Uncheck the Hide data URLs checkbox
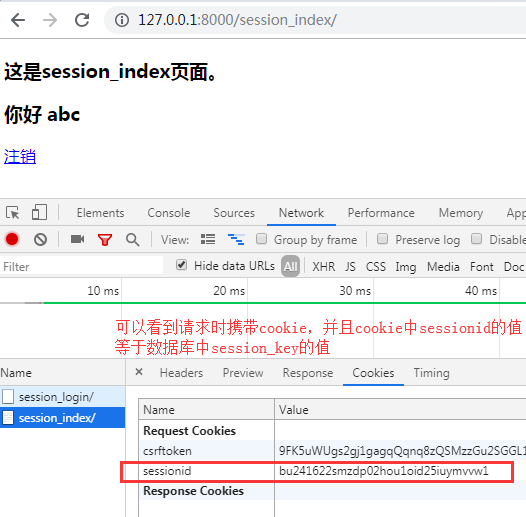Screen dimensions: 526x517 [x=181, y=265]
